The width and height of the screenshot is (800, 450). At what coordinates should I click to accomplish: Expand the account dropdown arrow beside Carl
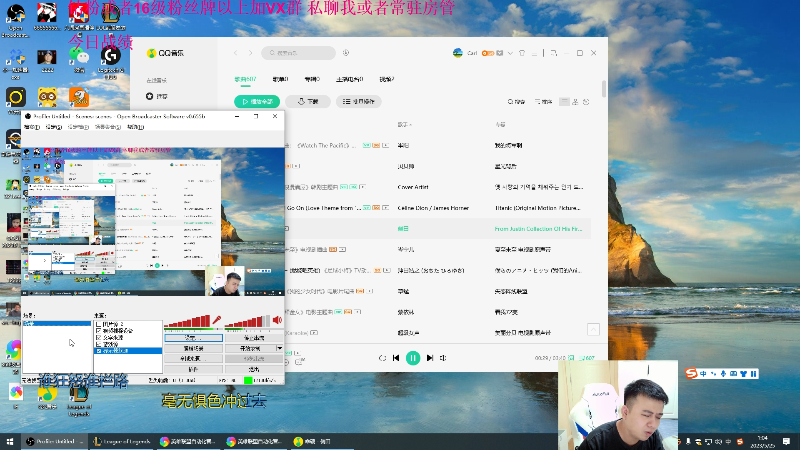(x=510, y=53)
